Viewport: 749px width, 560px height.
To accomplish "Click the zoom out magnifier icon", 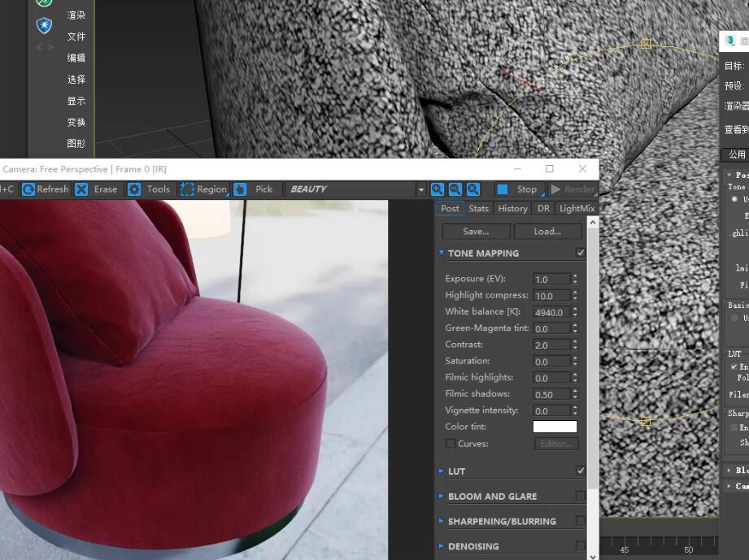I will point(455,189).
